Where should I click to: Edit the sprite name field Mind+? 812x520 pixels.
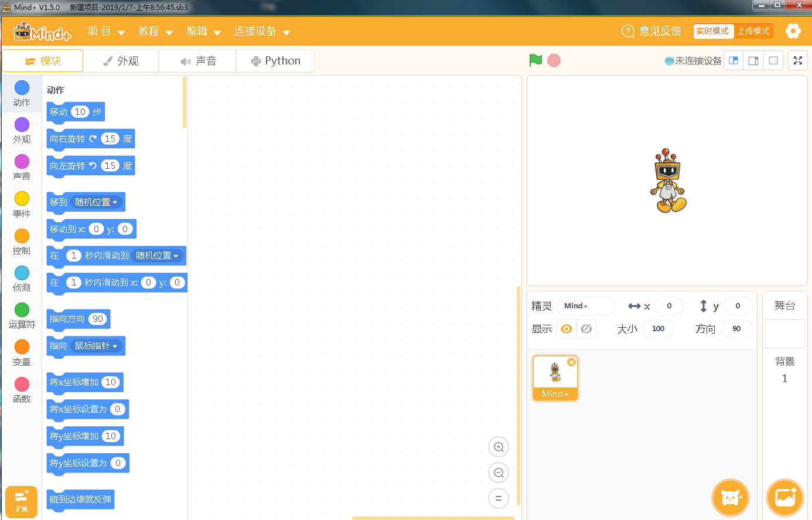tap(585, 306)
